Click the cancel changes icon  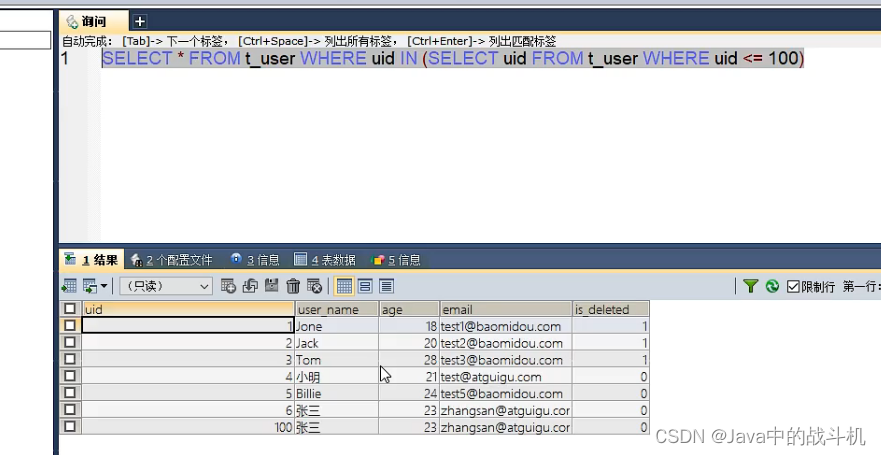(315, 286)
